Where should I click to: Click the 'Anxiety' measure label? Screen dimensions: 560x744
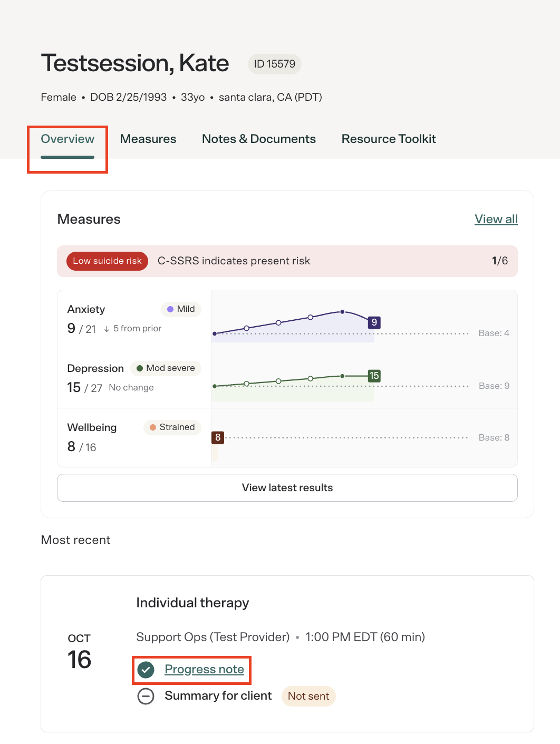(x=86, y=309)
